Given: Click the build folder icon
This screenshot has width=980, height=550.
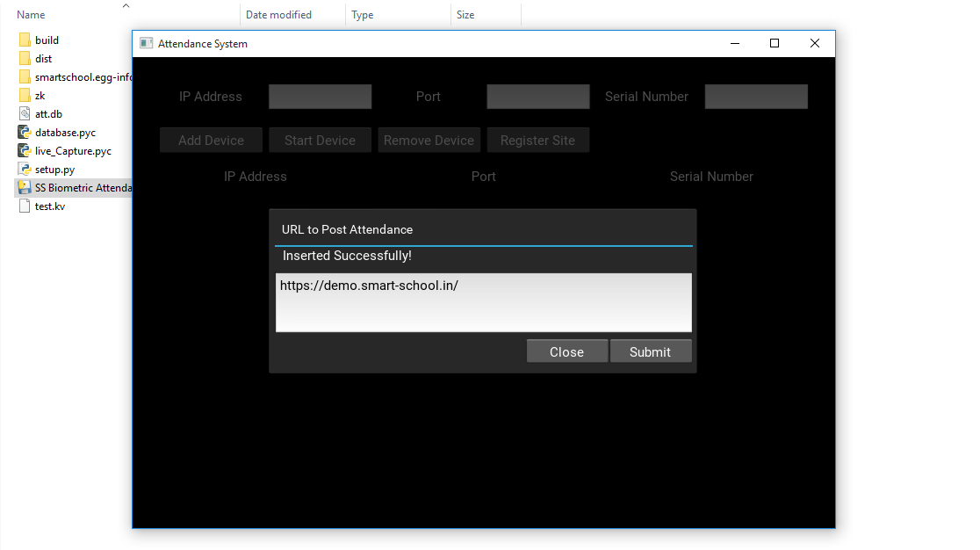Looking at the screenshot, I should [x=25, y=40].
